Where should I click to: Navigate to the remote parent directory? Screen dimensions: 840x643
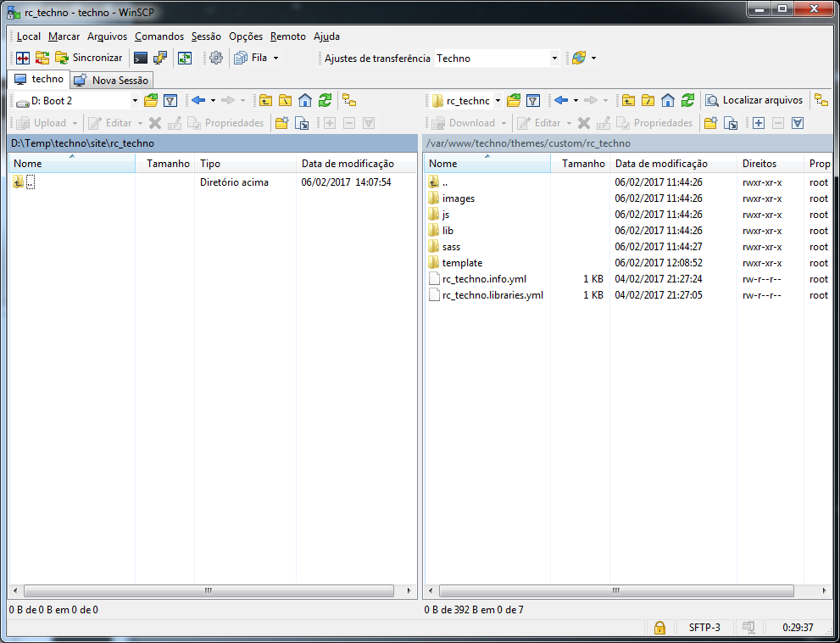coord(627,100)
